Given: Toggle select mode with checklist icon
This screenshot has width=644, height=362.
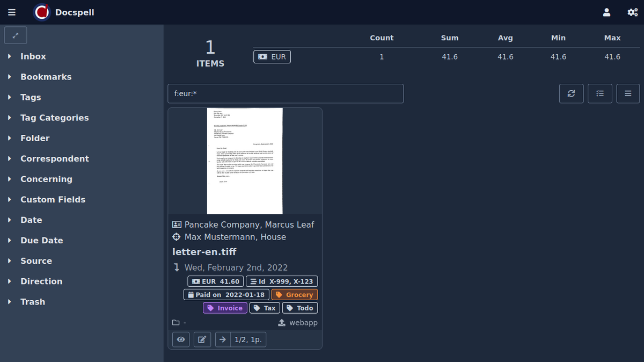Looking at the screenshot, I should click(600, 93).
